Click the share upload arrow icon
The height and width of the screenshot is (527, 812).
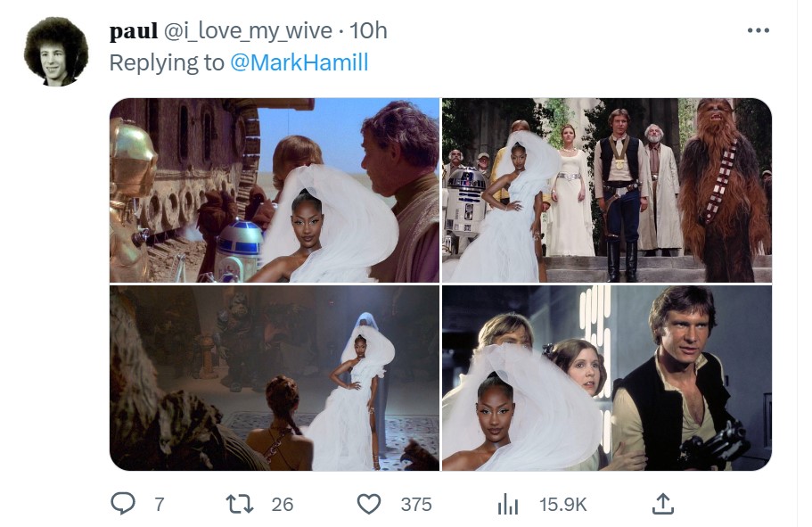coord(662,505)
